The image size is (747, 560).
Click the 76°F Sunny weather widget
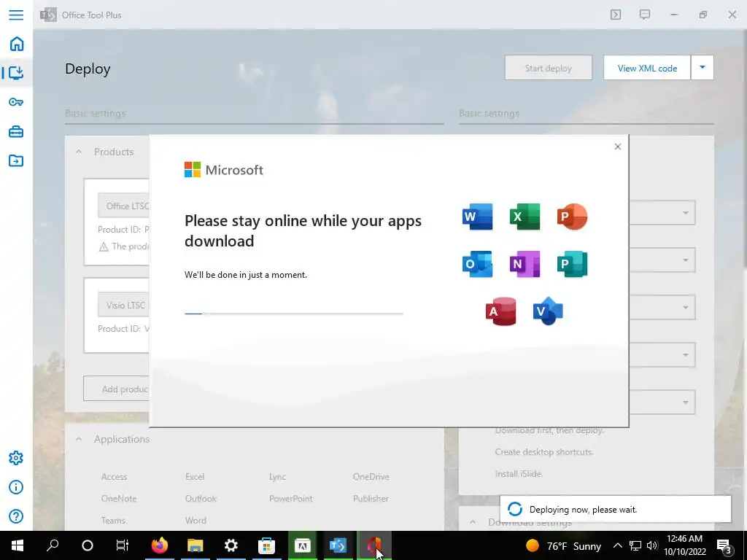[x=563, y=545]
